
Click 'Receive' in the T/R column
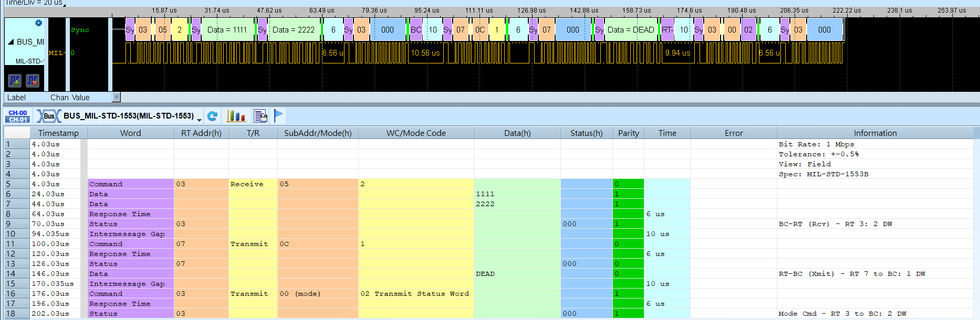[247, 184]
